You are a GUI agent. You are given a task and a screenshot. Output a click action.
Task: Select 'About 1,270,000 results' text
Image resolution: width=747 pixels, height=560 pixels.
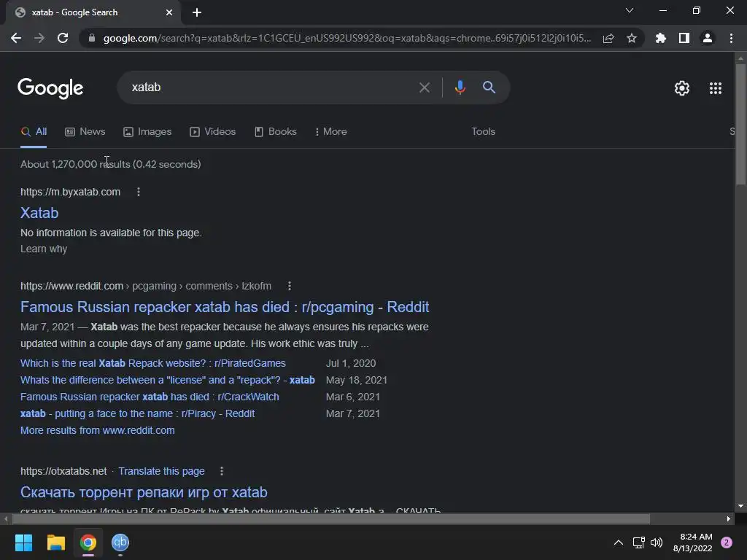coord(75,164)
